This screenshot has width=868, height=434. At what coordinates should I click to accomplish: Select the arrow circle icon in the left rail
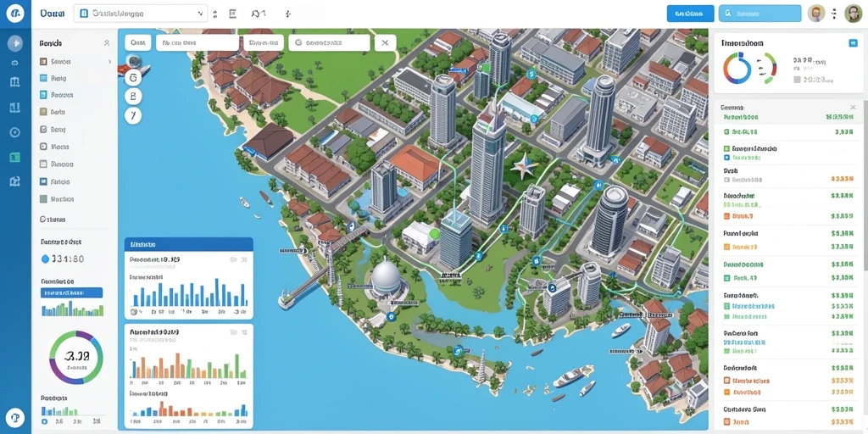[15, 42]
